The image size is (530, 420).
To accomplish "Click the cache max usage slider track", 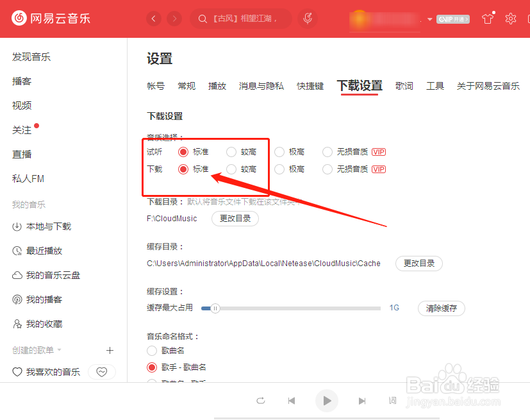I will coord(291,308).
